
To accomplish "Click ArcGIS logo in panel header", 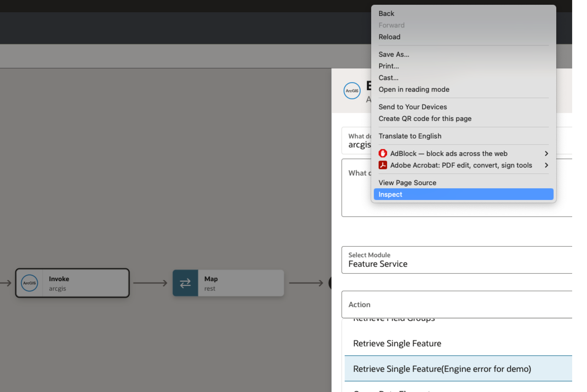I will (352, 91).
